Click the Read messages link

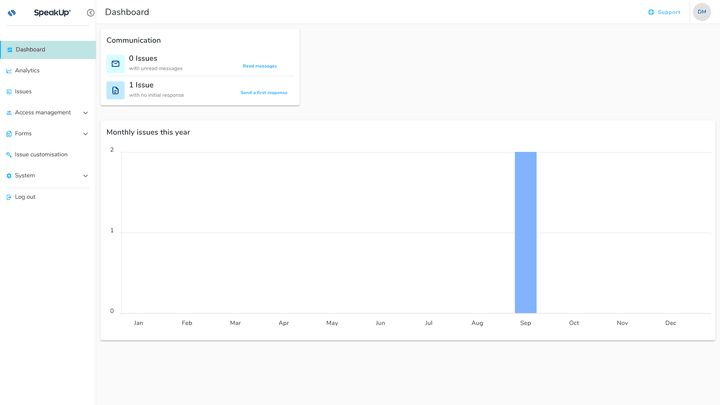click(x=259, y=66)
